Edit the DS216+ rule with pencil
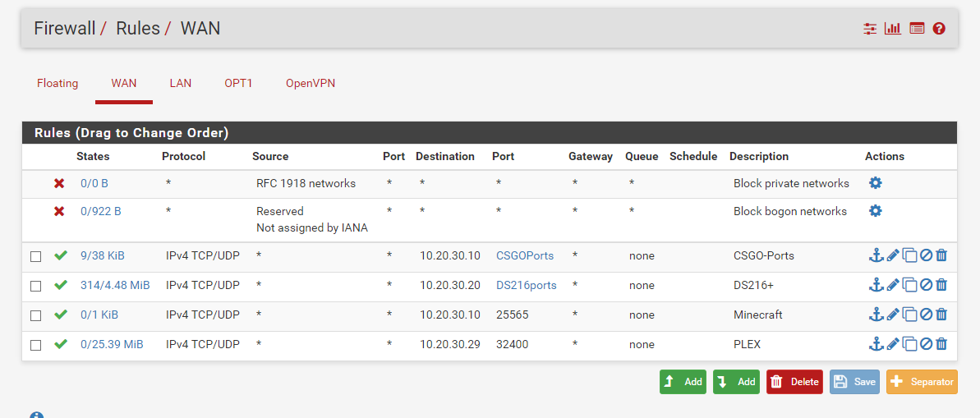This screenshot has height=418, width=980. click(x=893, y=285)
